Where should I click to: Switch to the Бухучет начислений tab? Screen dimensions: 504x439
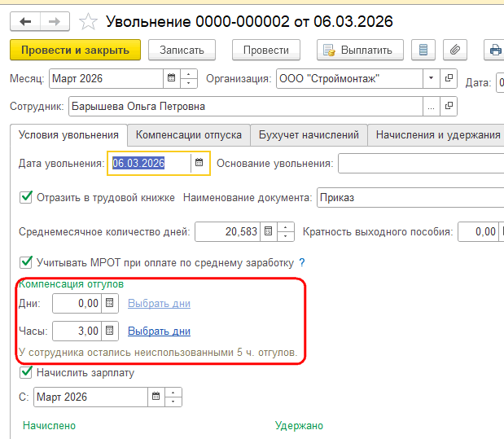coord(309,135)
